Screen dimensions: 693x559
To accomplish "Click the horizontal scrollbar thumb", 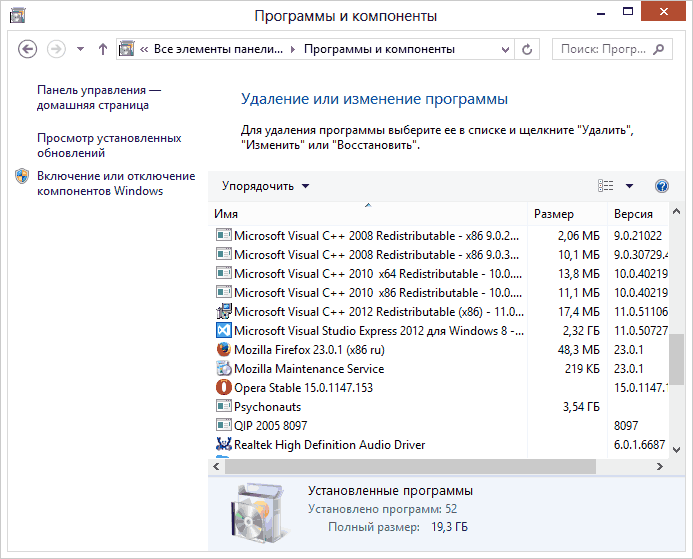I will (410, 466).
